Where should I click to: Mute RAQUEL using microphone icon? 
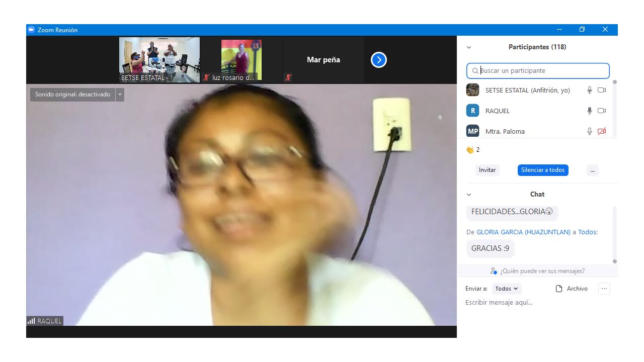[590, 111]
